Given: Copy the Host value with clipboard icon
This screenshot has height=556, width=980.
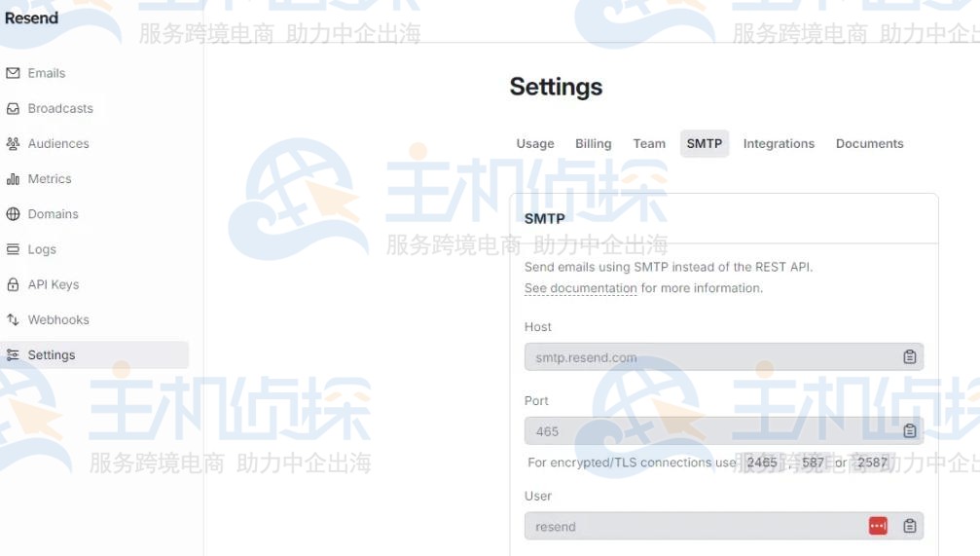Looking at the screenshot, I should pyautogui.click(x=909, y=356).
